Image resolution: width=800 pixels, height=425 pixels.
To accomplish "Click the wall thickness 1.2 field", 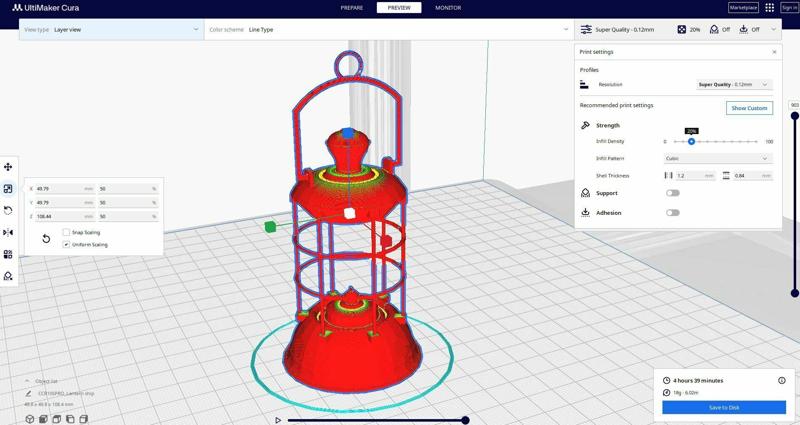I will click(696, 176).
